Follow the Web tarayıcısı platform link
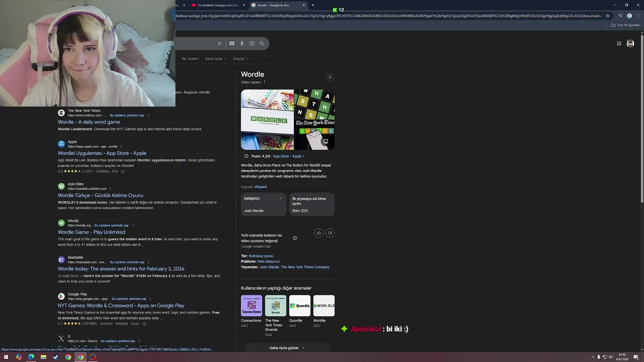 click(269, 261)
